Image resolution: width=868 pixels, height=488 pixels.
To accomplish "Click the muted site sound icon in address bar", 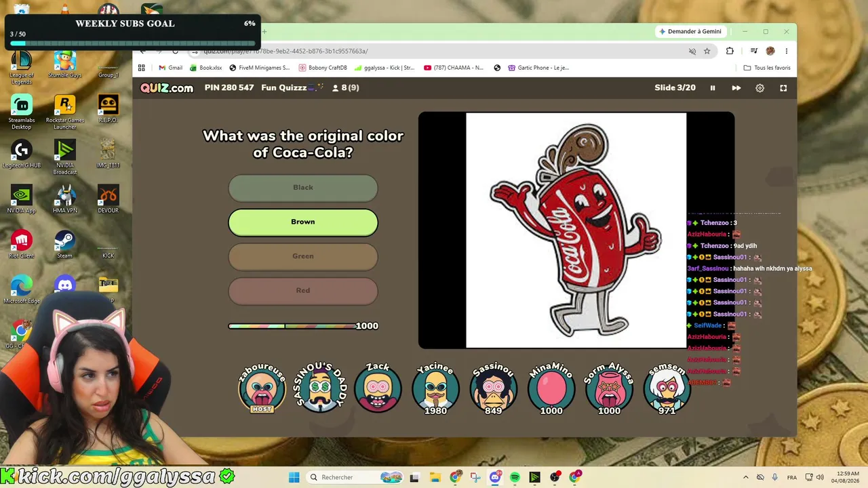I will pos(692,51).
